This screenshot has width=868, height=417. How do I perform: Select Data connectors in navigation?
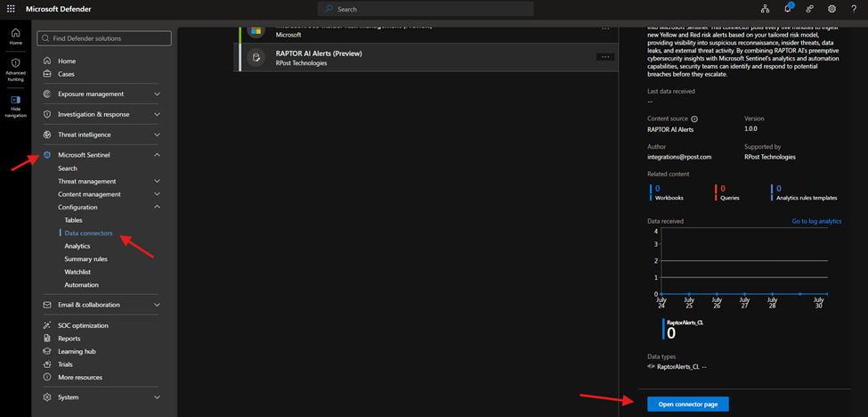tap(88, 233)
